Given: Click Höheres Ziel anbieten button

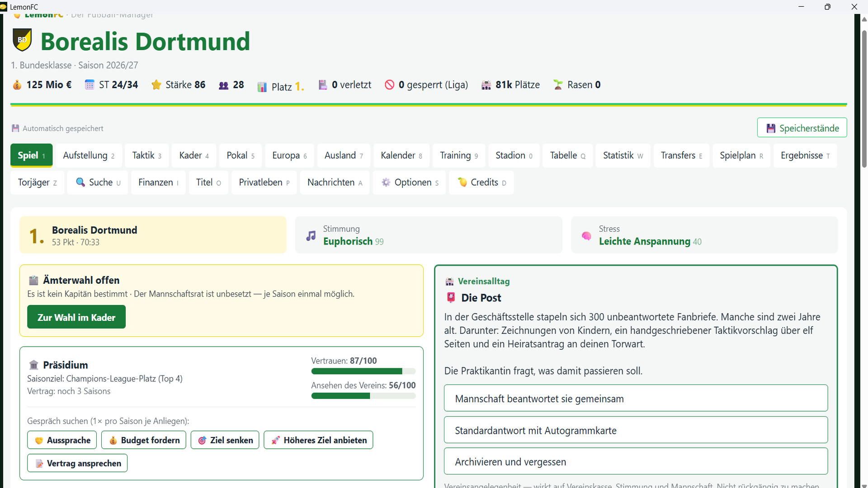Looking at the screenshot, I should click(318, 440).
